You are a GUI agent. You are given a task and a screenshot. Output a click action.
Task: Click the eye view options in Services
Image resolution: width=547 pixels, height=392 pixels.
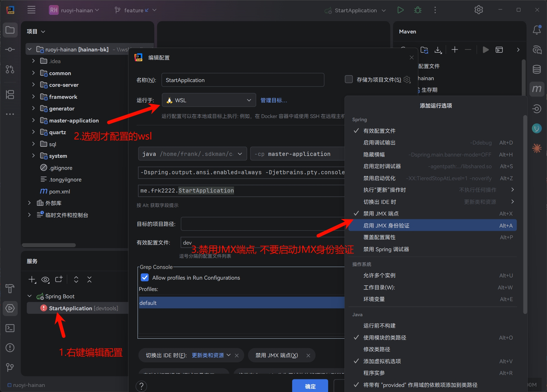tap(45, 280)
